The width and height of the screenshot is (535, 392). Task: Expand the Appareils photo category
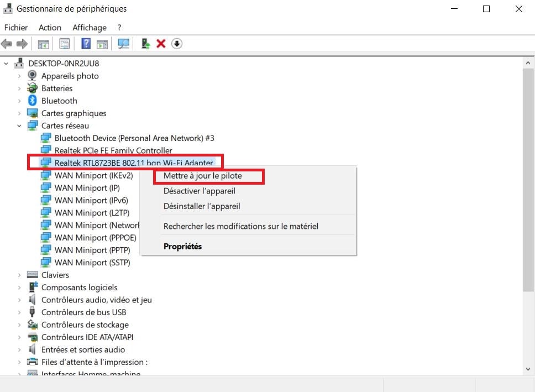(19, 76)
